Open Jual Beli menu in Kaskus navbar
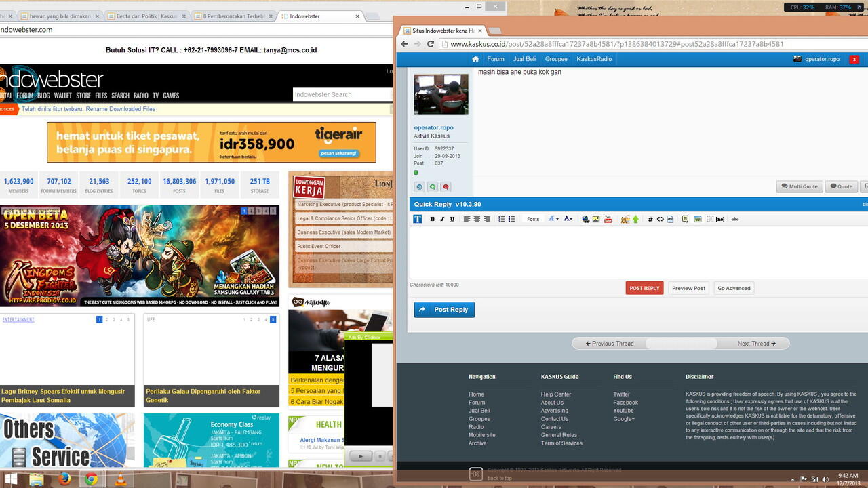The width and height of the screenshot is (868, 488). 524,59
